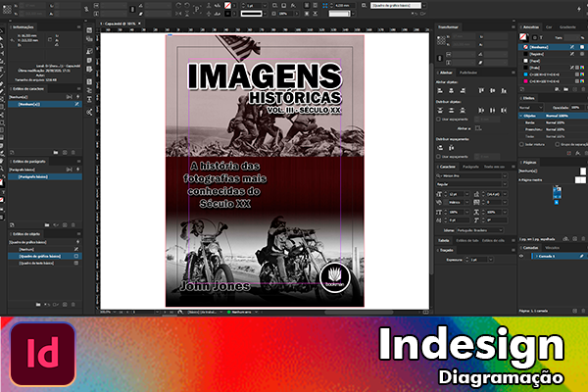588x392 pixels.
Task: Click align horizontal centers icon in Alinhar panel
Action: (x=451, y=90)
